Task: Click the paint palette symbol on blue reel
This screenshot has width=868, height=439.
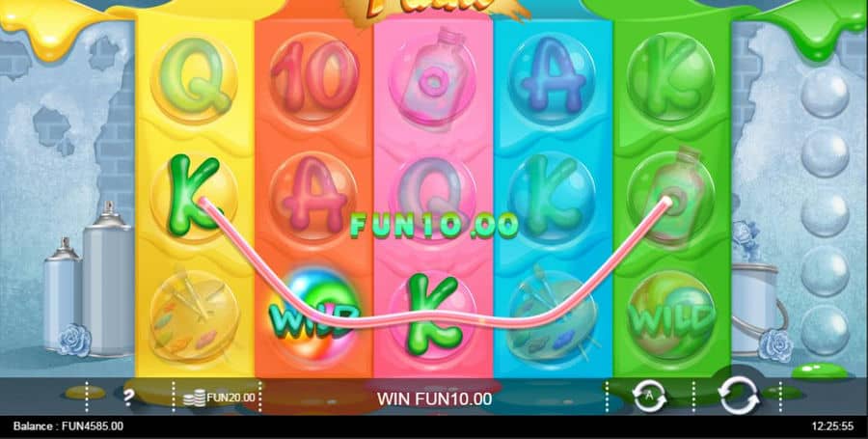Action: (x=552, y=314)
